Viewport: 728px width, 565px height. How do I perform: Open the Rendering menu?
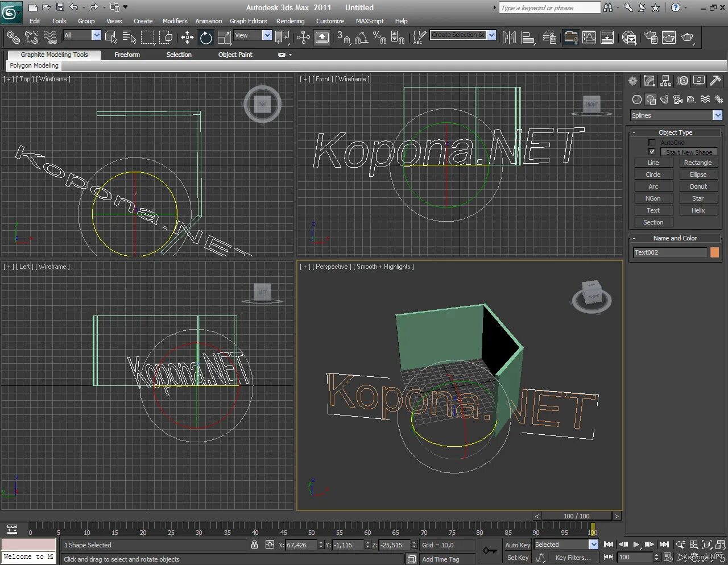[291, 21]
